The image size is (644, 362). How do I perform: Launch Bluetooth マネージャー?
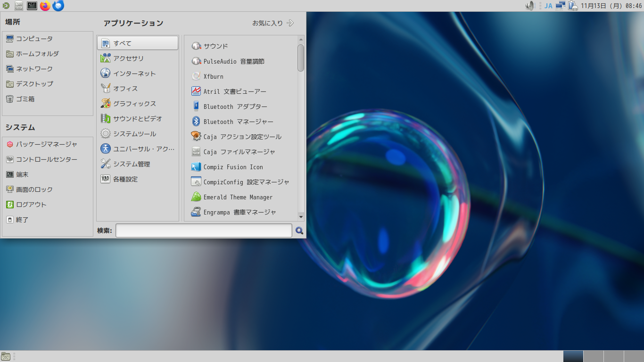(241, 122)
